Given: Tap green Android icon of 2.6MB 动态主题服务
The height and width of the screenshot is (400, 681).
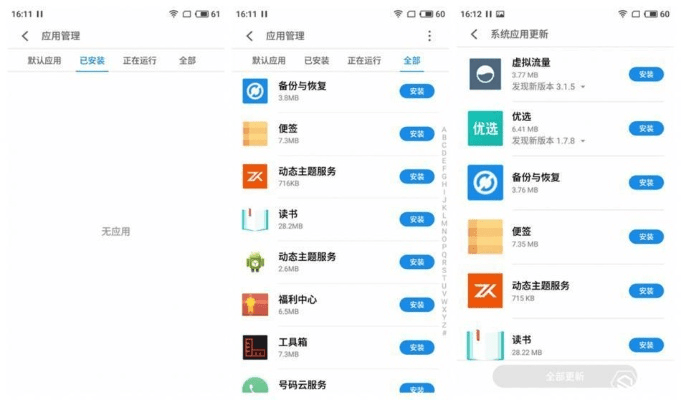Looking at the screenshot, I should pos(255,262).
